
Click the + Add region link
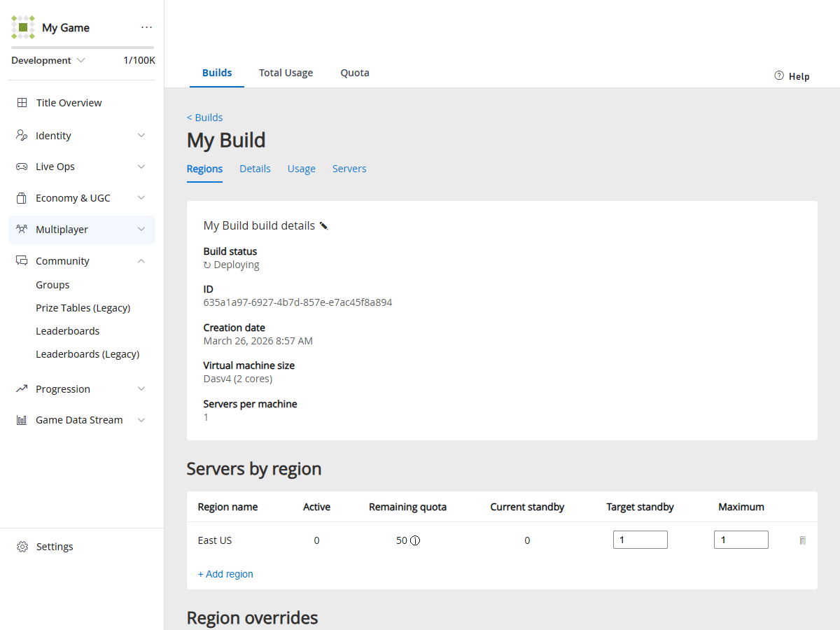[x=225, y=574]
